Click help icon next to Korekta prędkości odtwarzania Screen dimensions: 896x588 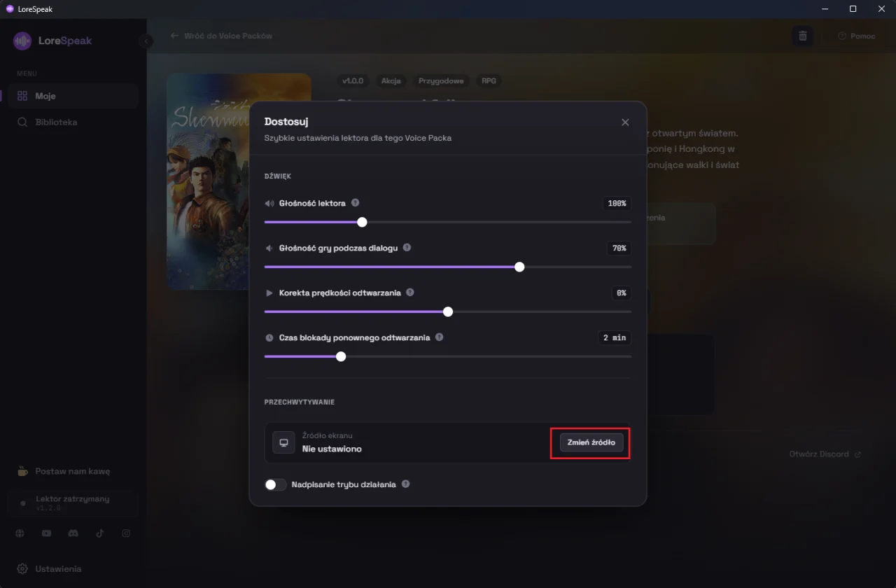pyautogui.click(x=410, y=293)
